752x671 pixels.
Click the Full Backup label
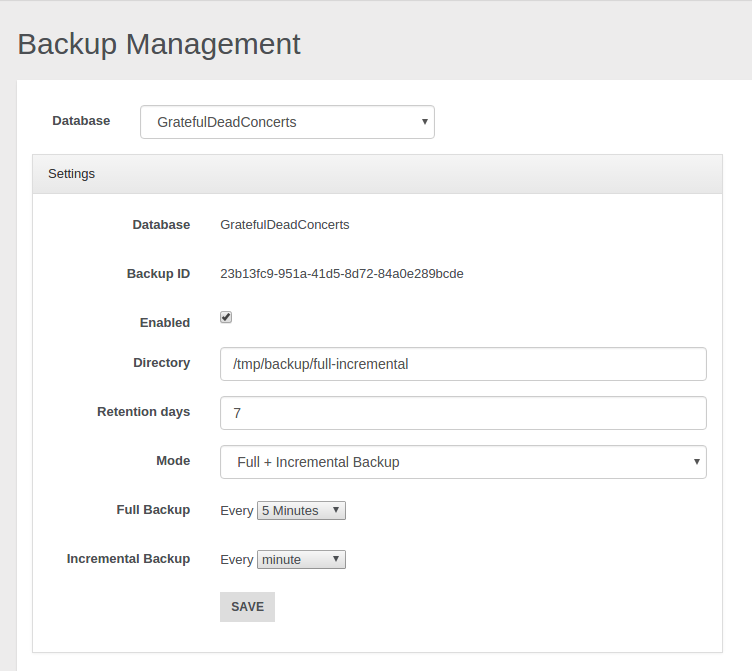(x=153, y=509)
